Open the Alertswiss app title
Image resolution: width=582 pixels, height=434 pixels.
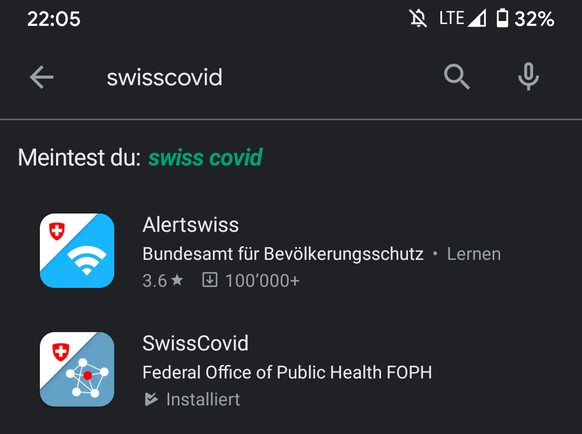(x=191, y=225)
